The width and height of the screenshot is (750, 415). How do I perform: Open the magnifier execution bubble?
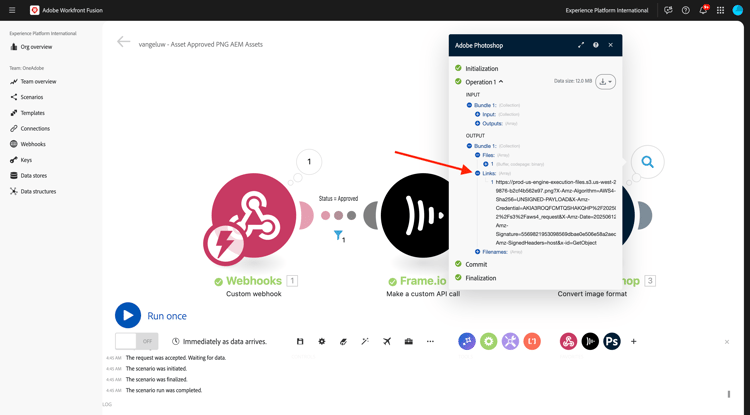(647, 162)
